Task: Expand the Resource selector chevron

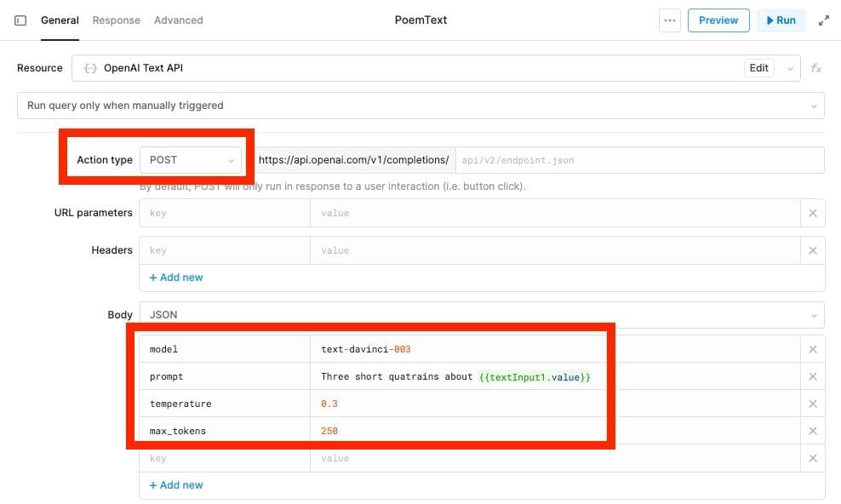Action: 791,68
